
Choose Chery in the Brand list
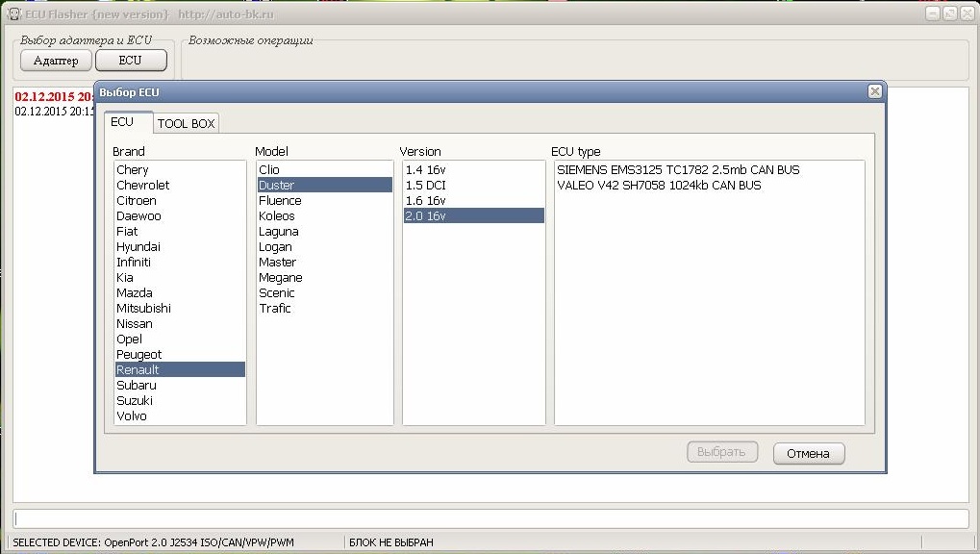[x=180, y=170]
